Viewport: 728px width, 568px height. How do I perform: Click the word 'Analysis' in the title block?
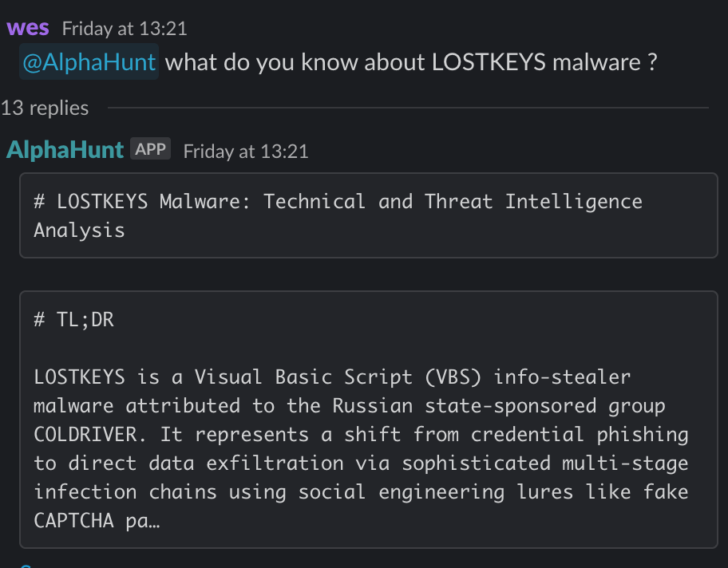click(79, 231)
